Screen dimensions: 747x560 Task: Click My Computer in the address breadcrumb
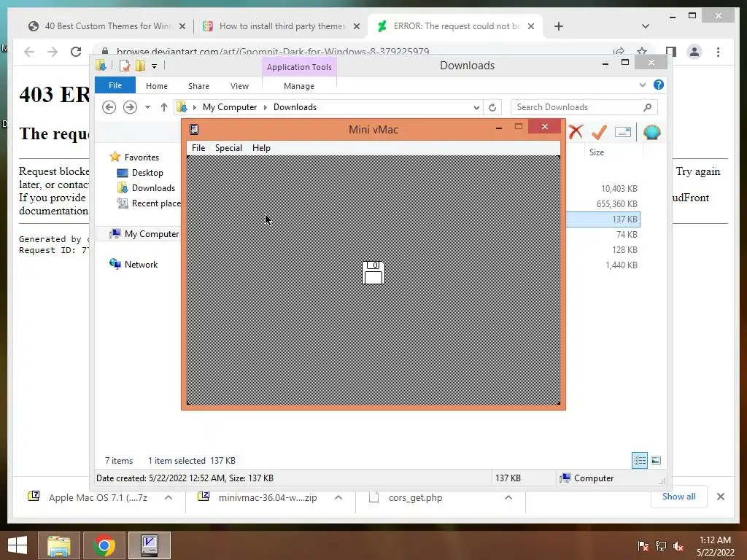pos(230,107)
